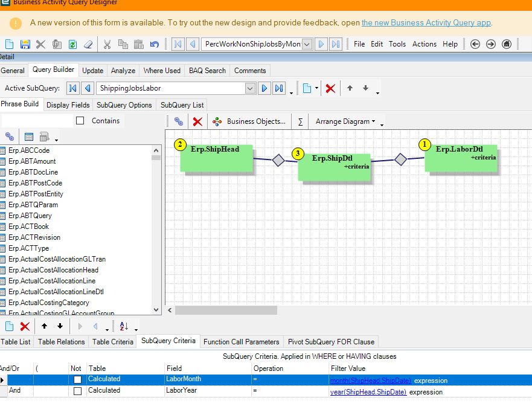Click the Forward navigation circle arrow
Screen dimensions: 532x415
coord(490,44)
